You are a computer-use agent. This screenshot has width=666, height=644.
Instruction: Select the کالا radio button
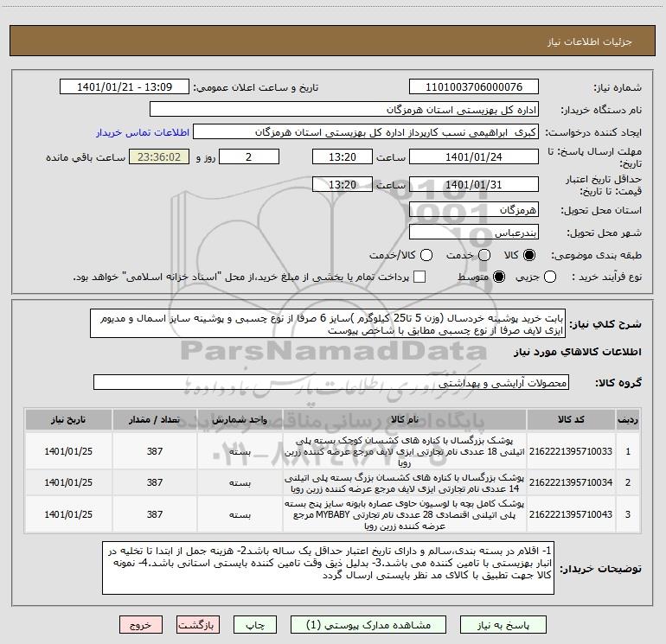529,255
